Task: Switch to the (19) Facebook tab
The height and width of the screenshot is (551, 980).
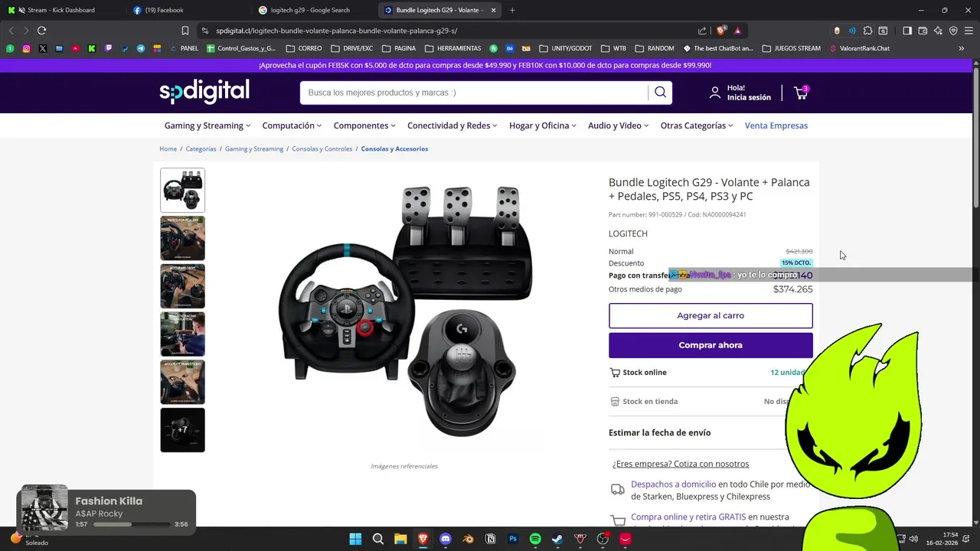Action: (158, 10)
